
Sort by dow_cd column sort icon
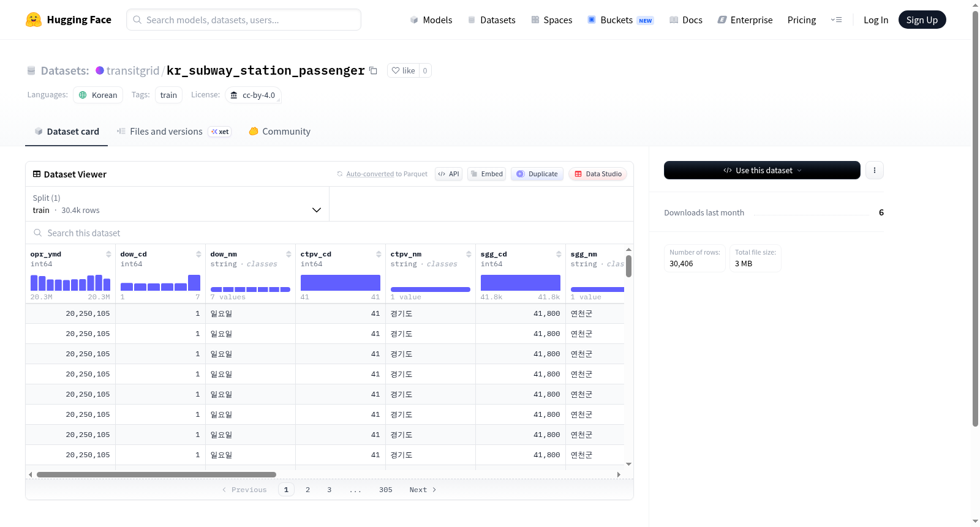198,254
